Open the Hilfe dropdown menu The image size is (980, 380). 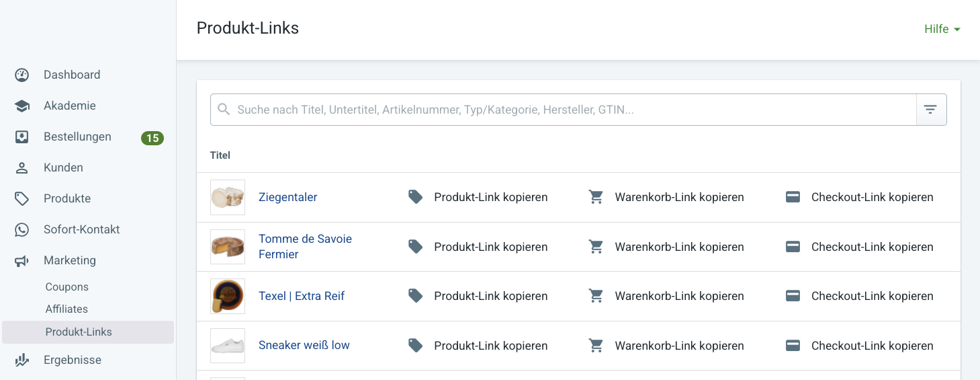(x=942, y=29)
